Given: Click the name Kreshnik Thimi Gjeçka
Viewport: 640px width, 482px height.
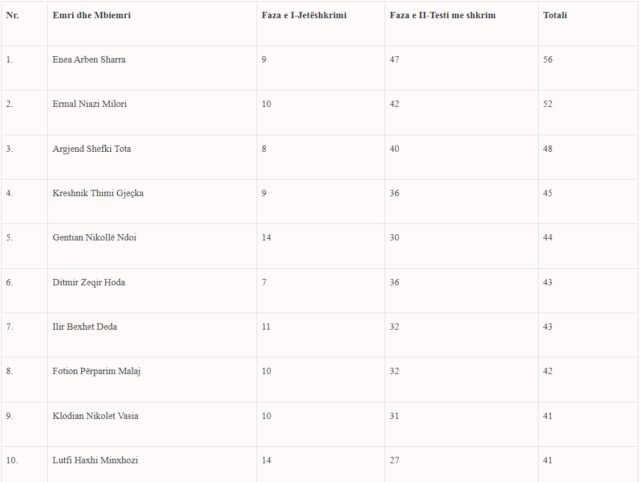Looking at the screenshot, I should pos(98,193).
